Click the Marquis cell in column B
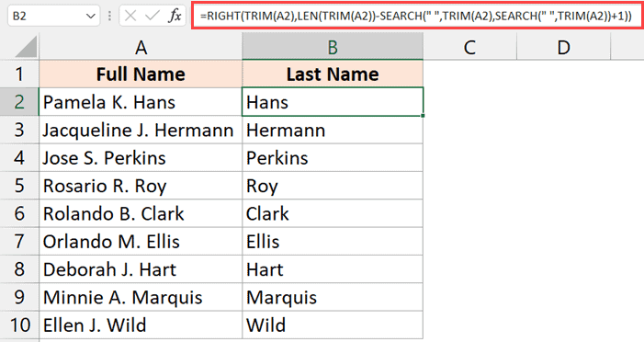 [x=333, y=297]
